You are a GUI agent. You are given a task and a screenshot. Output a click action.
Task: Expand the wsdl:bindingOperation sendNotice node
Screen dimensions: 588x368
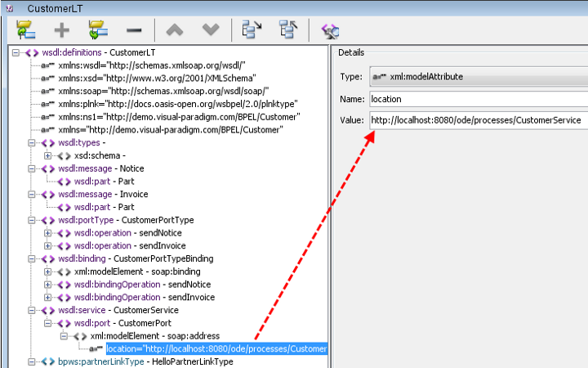tap(47, 285)
